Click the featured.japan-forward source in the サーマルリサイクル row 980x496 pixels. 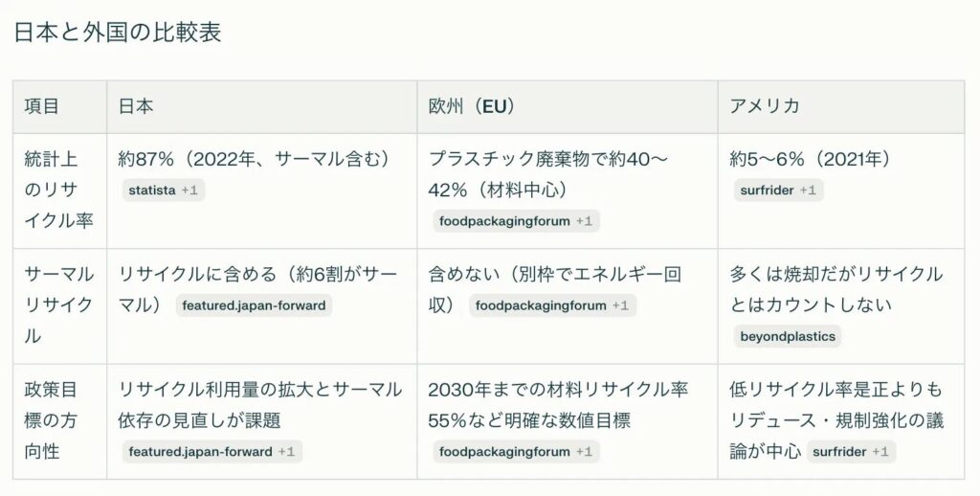point(255,306)
